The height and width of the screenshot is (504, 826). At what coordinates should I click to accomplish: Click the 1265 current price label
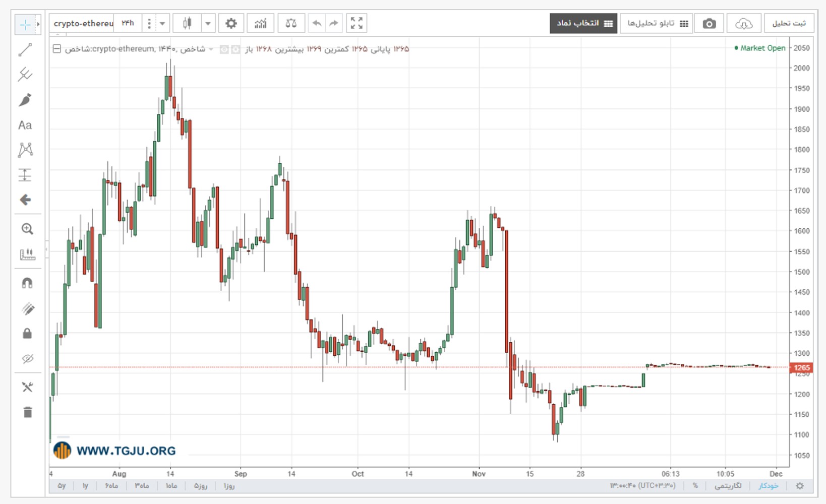[802, 367]
